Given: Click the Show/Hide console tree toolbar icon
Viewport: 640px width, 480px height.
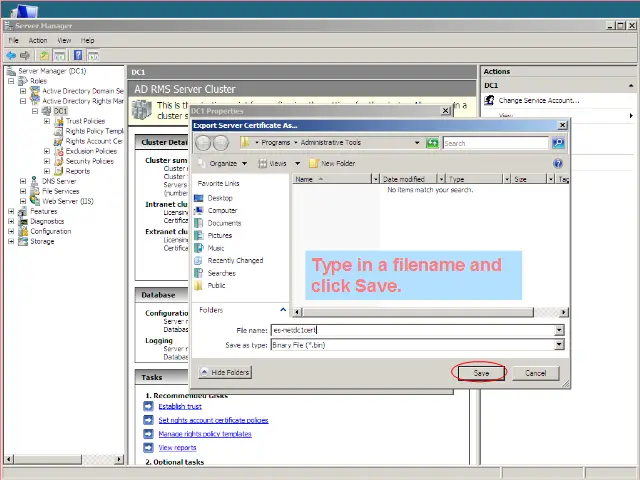Looking at the screenshot, I should pyautogui.click(x=60, y=55).
